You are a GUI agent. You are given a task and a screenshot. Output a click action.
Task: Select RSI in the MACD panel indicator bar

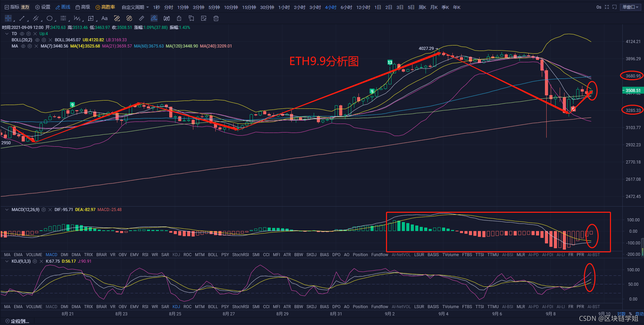click(145, 255)
